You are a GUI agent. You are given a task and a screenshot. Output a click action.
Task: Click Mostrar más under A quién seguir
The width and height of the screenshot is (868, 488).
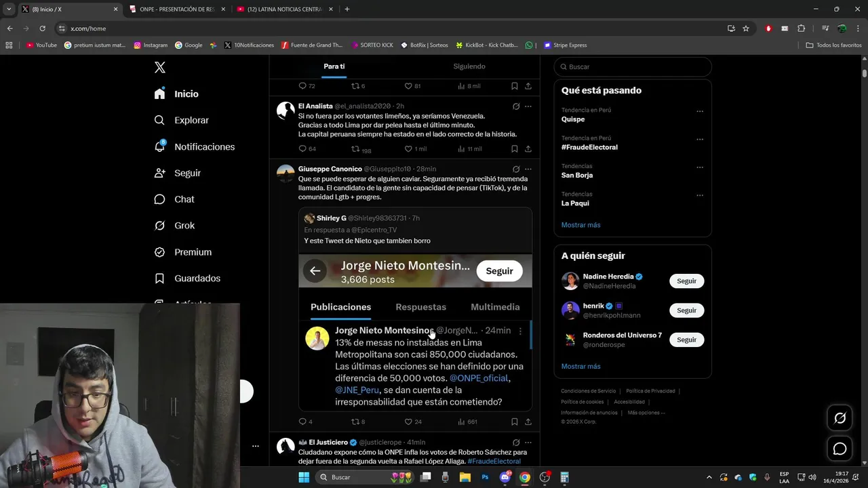pos(580,367)
